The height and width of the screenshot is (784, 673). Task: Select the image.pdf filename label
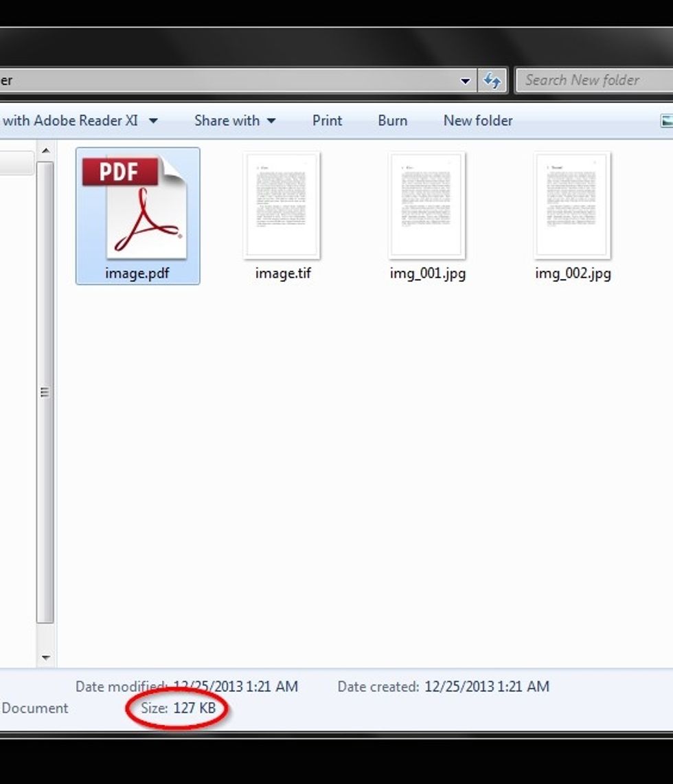click(x=137, y=273)
